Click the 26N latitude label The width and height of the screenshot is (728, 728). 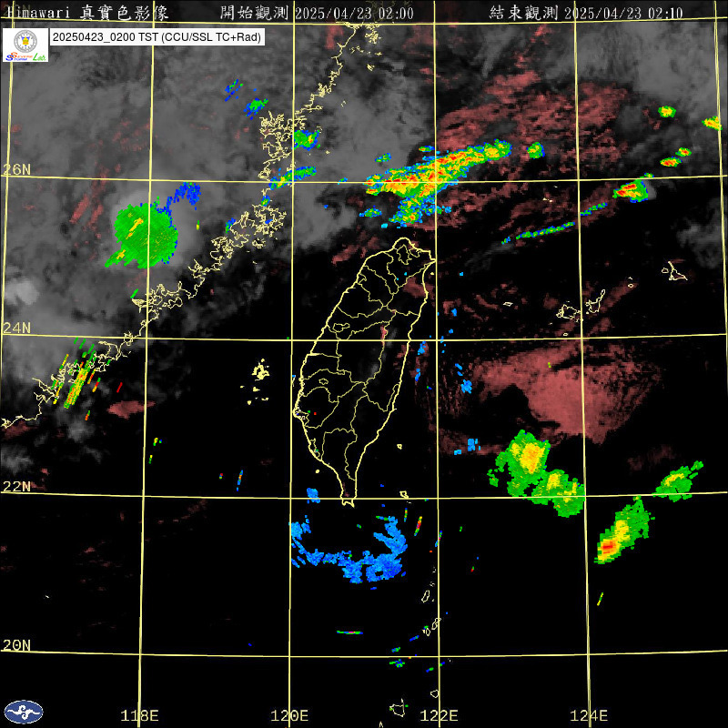[x=16, y=169]
